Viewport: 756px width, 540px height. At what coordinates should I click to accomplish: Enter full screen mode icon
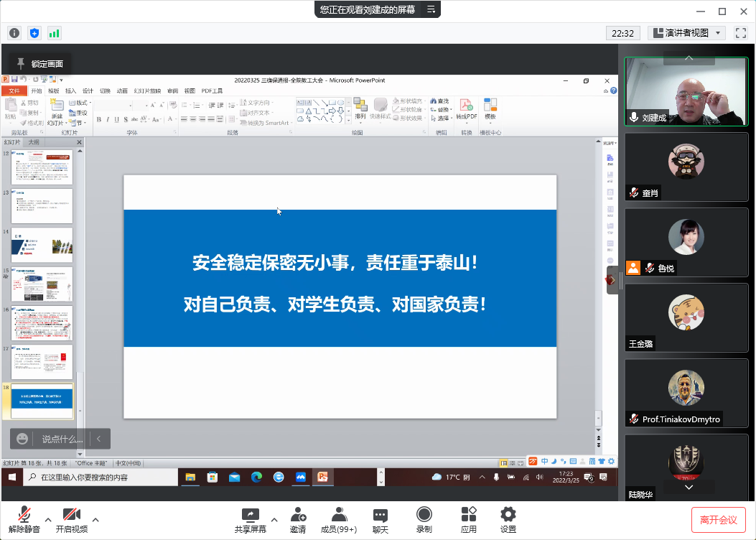point(741,33)
